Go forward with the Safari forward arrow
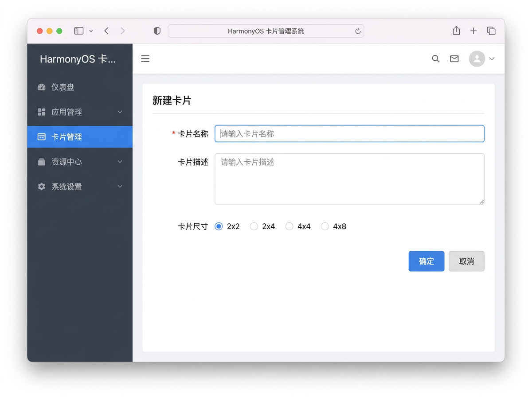 pos(123,31)
